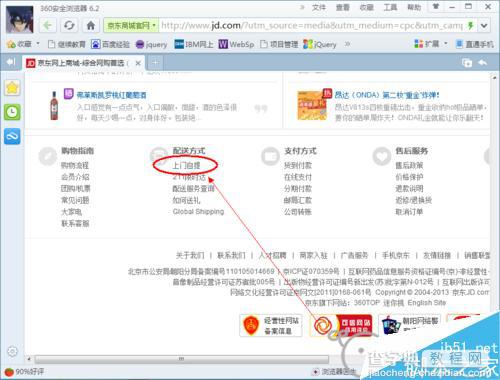Open the 在线支付 link
This screenshot has height=380, width=500.
pyautogui.click(x=298, y=177)
